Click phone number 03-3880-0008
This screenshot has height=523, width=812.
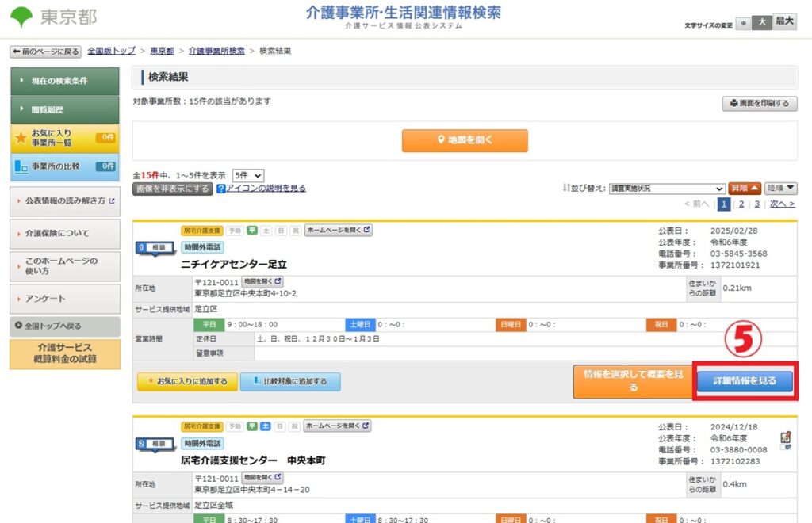pos(738,450)
